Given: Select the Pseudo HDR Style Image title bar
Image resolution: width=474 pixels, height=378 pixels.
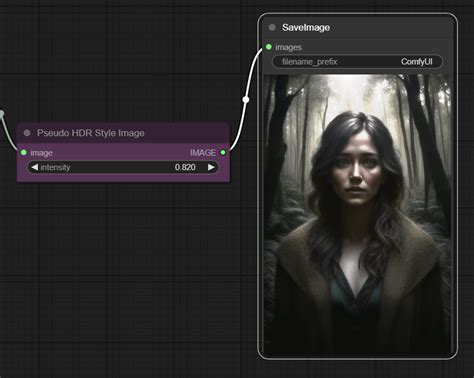Looking at the screenshot, I should pos(123,133).
